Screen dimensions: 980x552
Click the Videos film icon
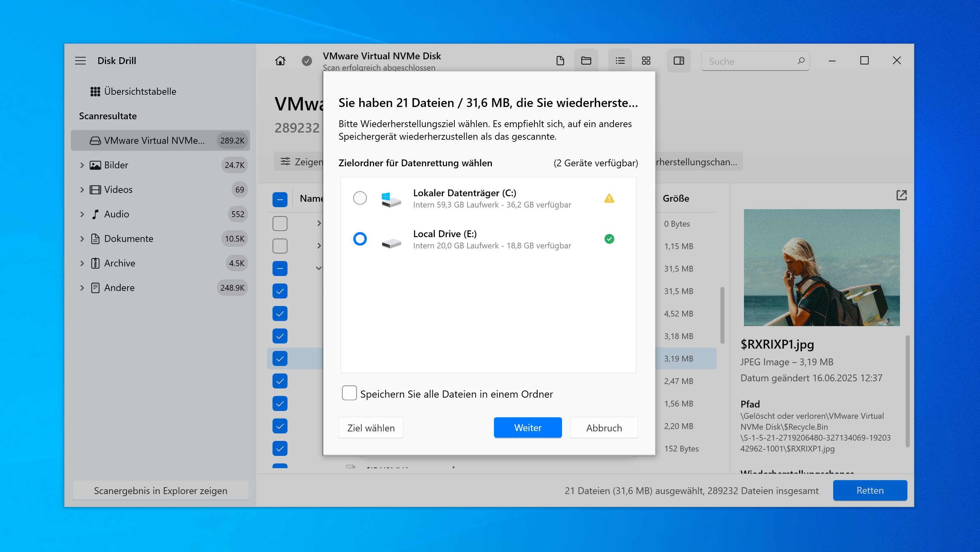tap(95, 189)
